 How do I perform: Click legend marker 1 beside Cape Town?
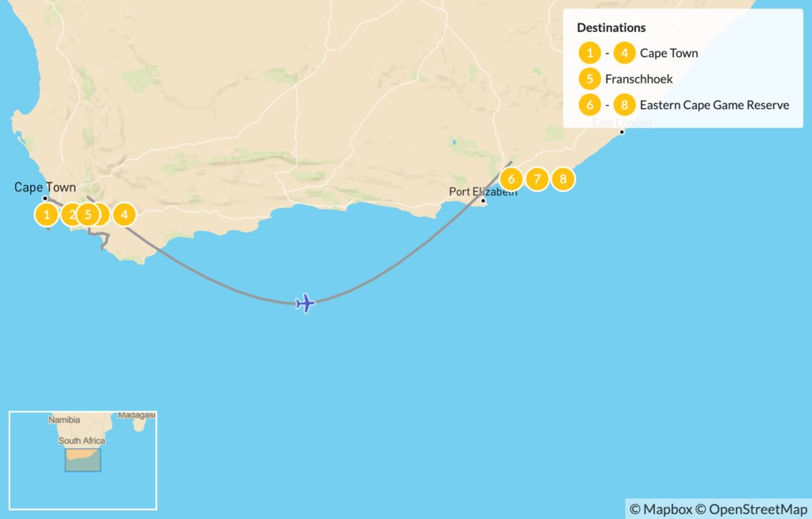tap(589, 53)
